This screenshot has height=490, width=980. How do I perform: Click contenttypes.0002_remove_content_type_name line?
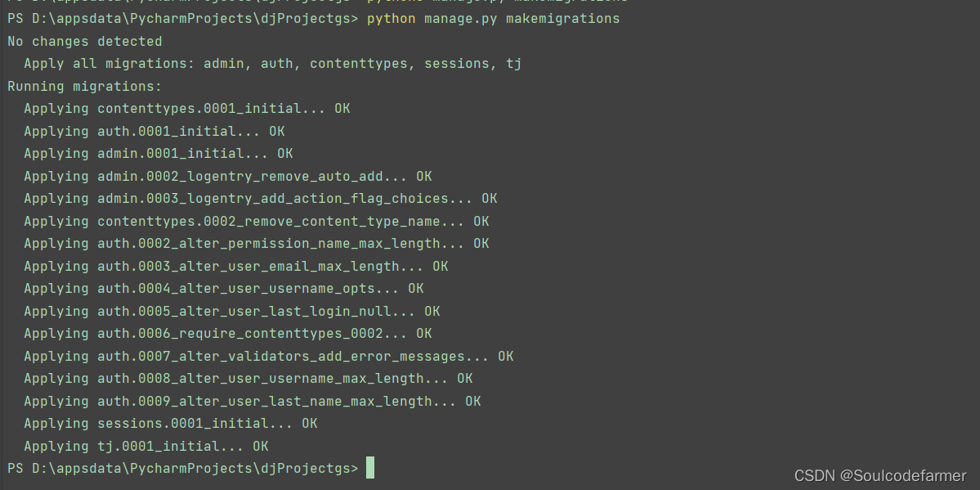point(257,222)
